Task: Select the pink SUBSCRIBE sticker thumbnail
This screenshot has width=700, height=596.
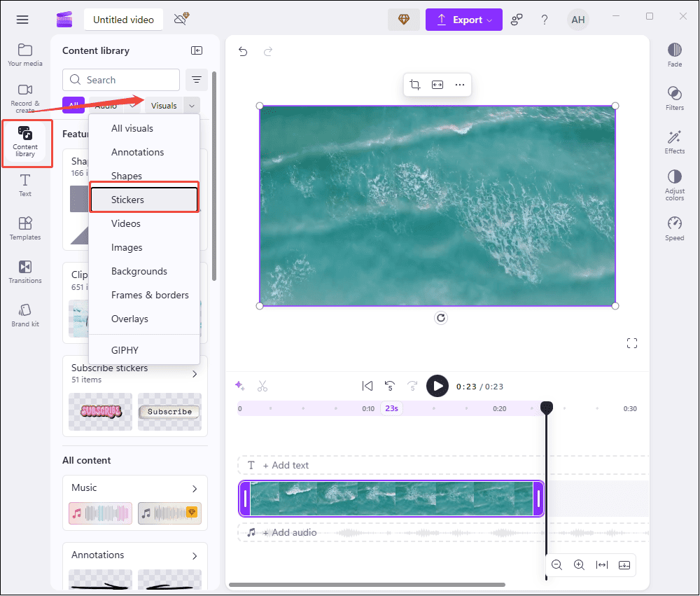Action: pyautogui.click(x=99, y=412)
